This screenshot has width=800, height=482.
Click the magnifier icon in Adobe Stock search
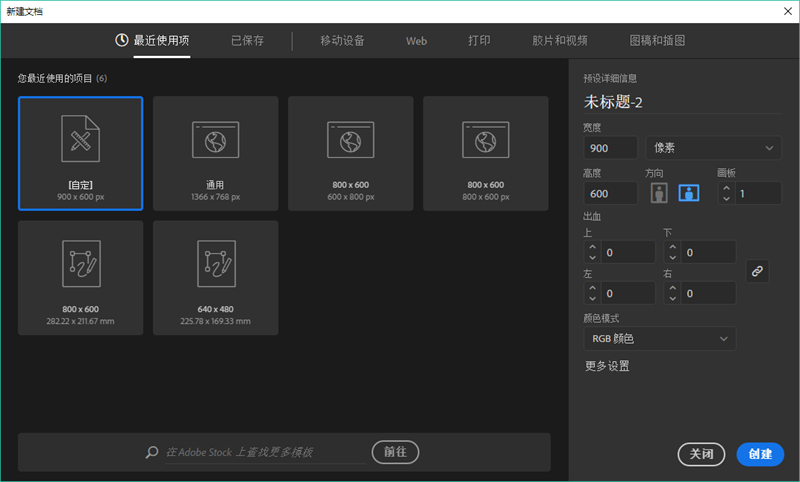coord(152,452)
